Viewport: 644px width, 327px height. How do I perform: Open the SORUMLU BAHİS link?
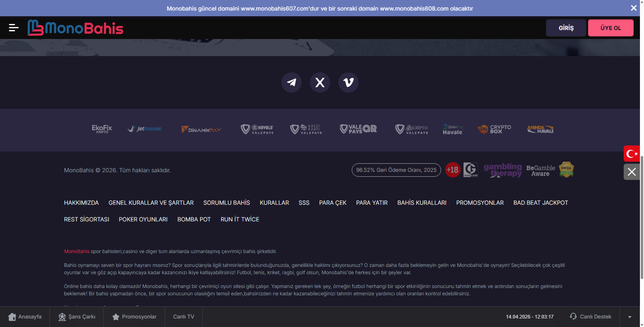tap(226, 203)
